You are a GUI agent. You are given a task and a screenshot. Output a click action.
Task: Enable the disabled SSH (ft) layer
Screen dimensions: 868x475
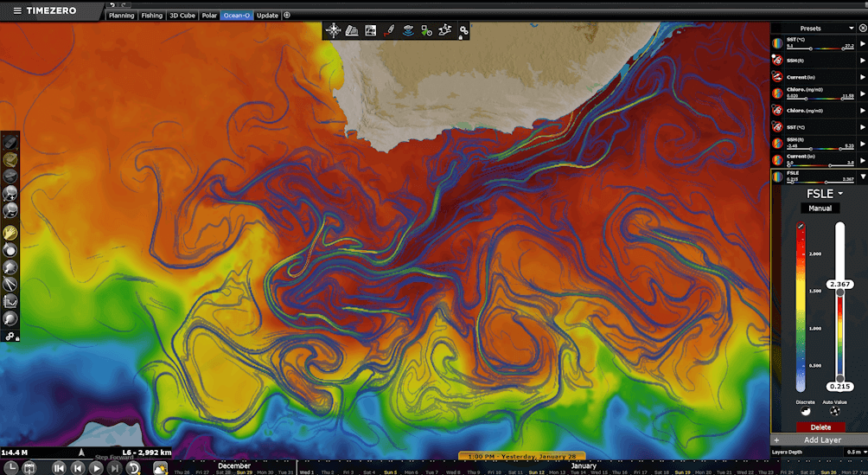(778, 60)
